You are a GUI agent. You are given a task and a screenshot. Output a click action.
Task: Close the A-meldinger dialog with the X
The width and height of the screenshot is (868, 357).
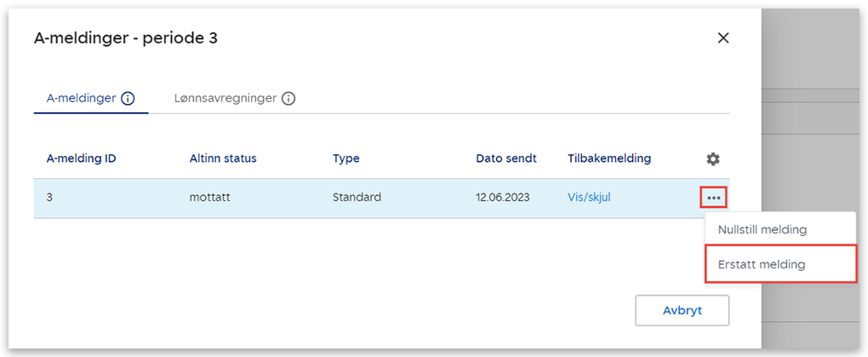723,37
